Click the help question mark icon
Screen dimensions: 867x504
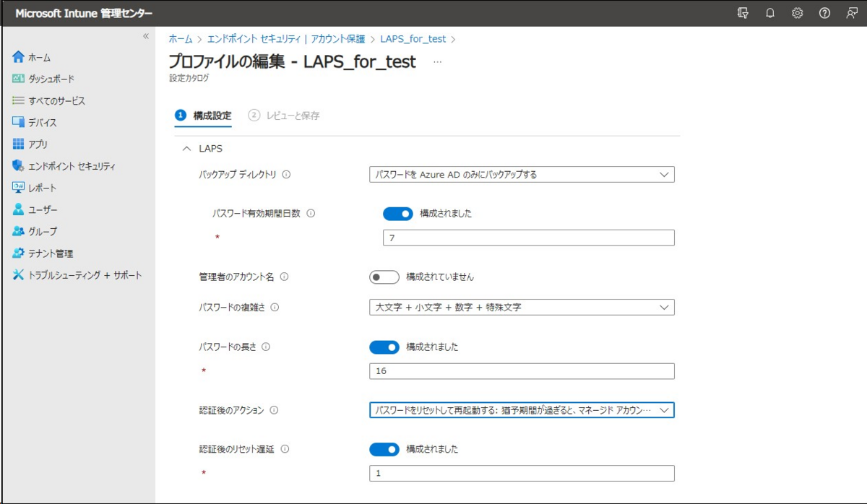824,13
